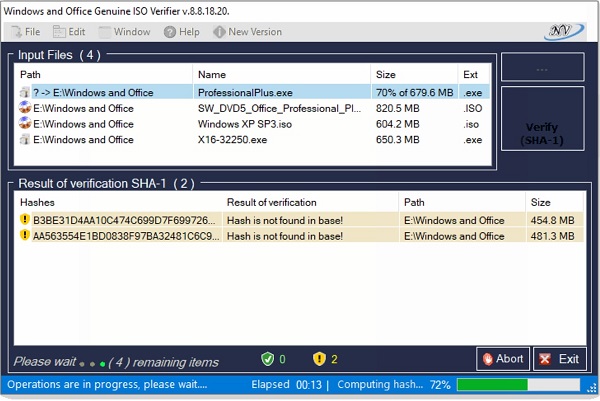
Task: Click the Exit button
Action: pos(559,359)
